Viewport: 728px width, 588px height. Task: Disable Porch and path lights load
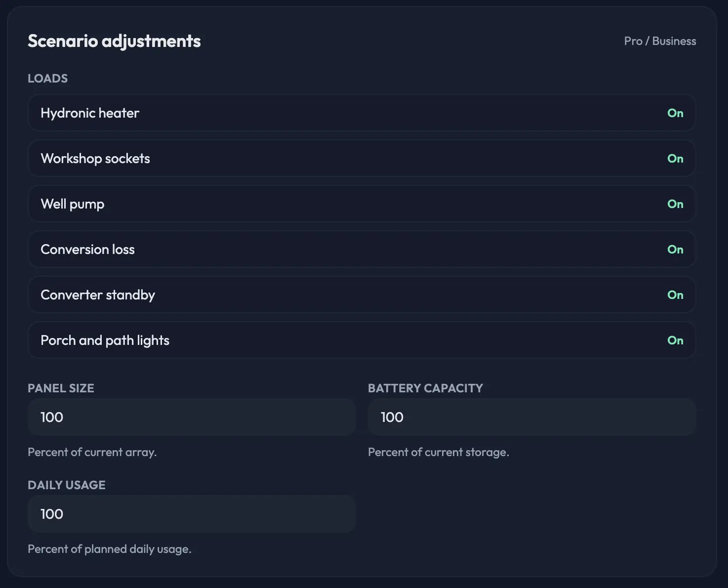(362, 340)
